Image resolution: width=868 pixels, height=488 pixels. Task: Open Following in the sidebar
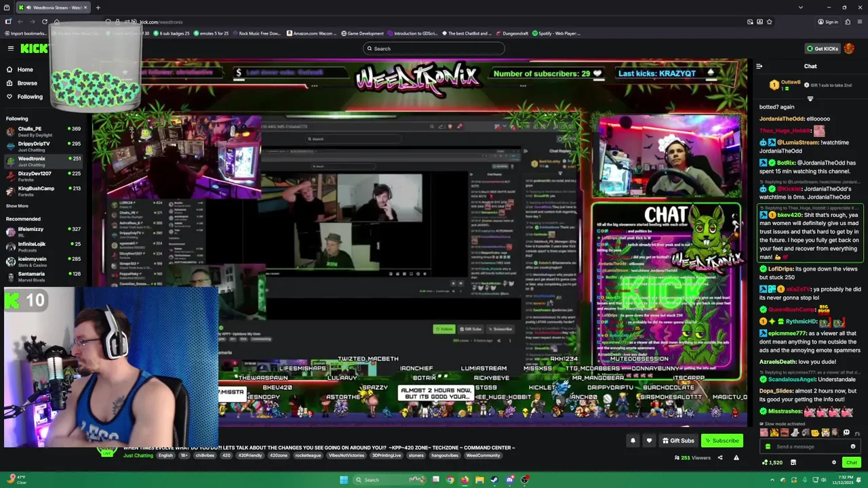[x=24, y=96]
